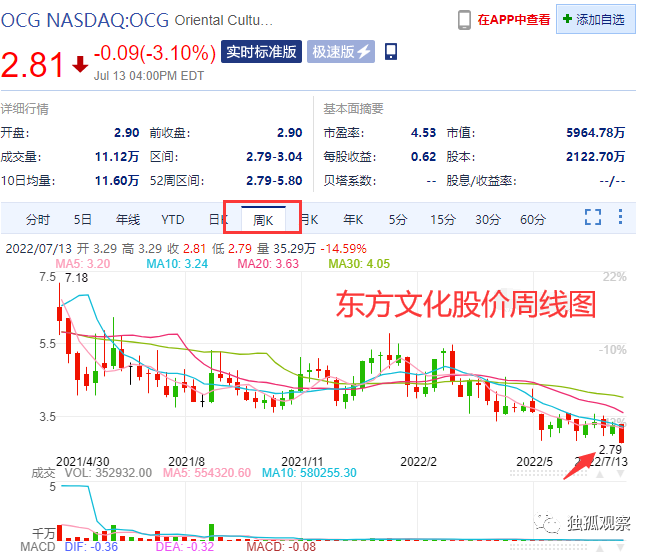Add stock via 添加自选 button
This screenshot has height=552, width=651.
595,20
